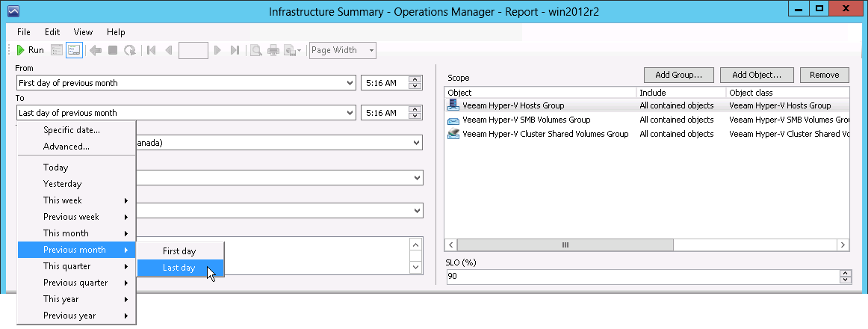This screenshot has height=329, width=868.
Task: Click the Object class column header
Action: click(x=788, y=93)
